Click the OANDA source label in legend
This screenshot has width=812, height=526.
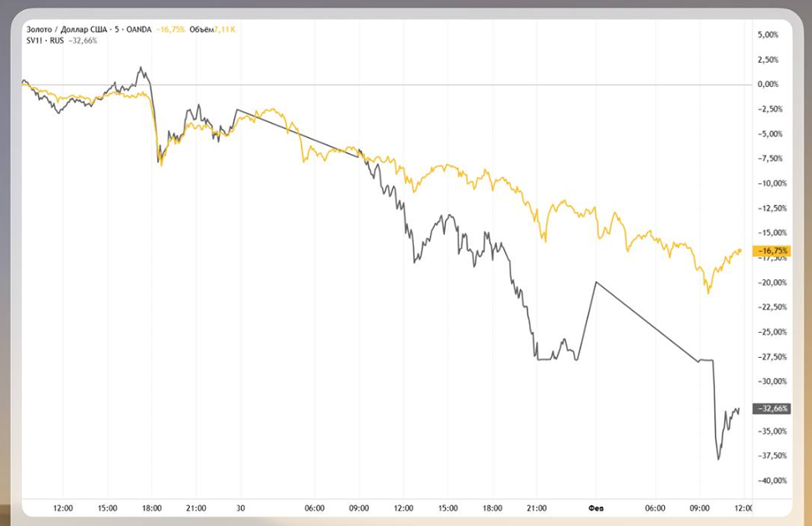click(x=139, y=29)
